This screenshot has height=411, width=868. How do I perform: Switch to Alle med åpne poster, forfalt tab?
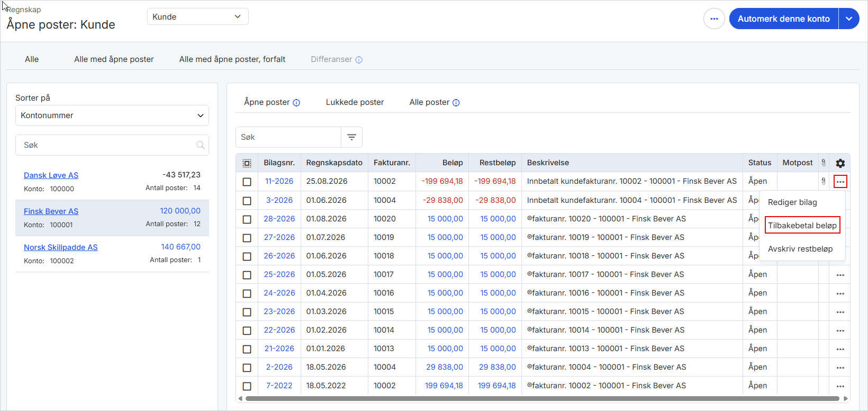pyautogui.click(x=232, y=59)
